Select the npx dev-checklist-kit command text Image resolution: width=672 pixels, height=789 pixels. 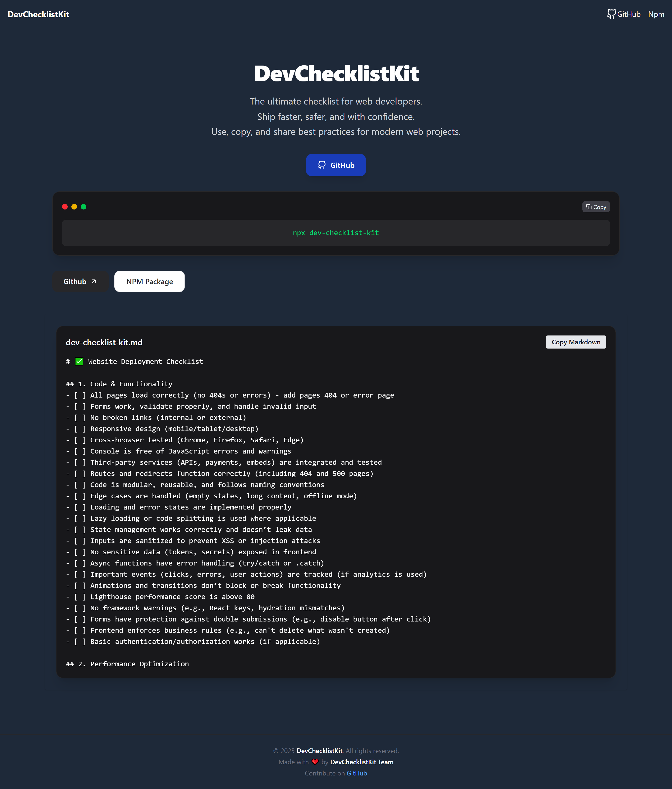[x=336, y=233]
